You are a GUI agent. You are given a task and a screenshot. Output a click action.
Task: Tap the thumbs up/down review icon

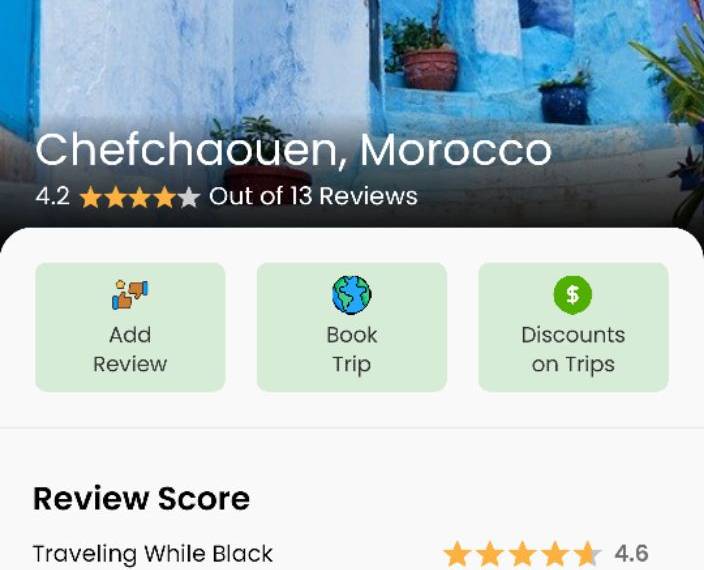point(130,295)
